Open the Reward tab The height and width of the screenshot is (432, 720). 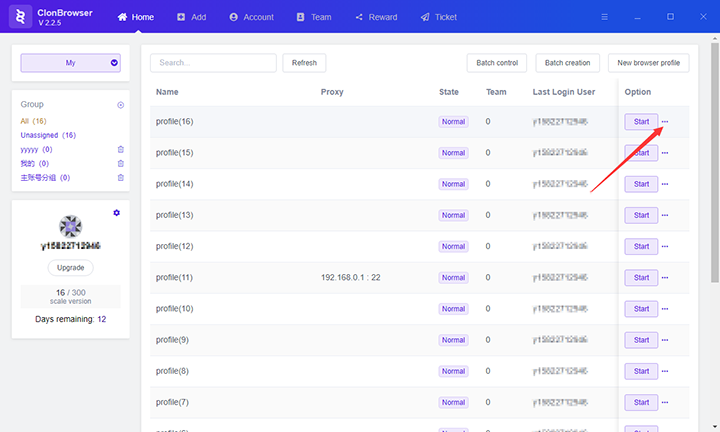click(x=376, y=17)
